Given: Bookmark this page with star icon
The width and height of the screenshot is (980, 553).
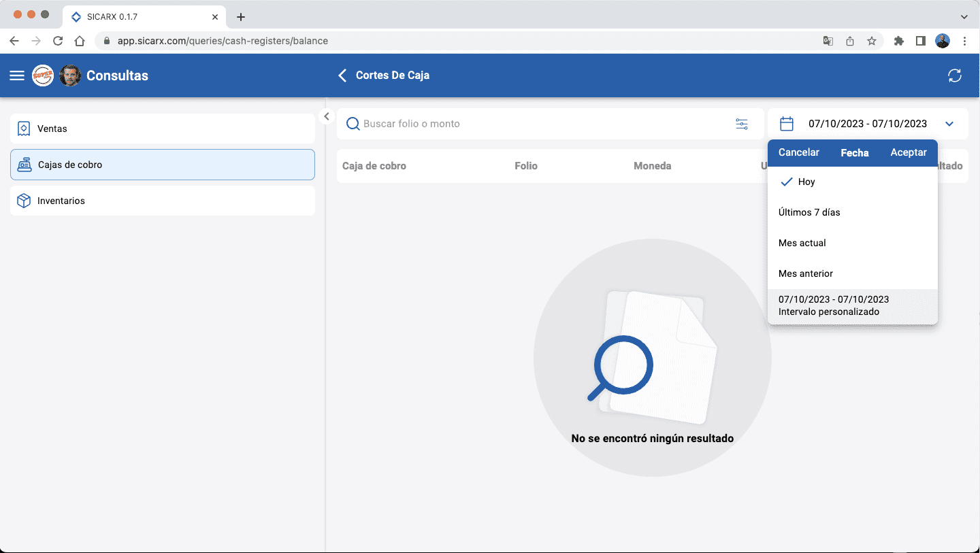Looking at the screenshot, I should tap(872, 41).
